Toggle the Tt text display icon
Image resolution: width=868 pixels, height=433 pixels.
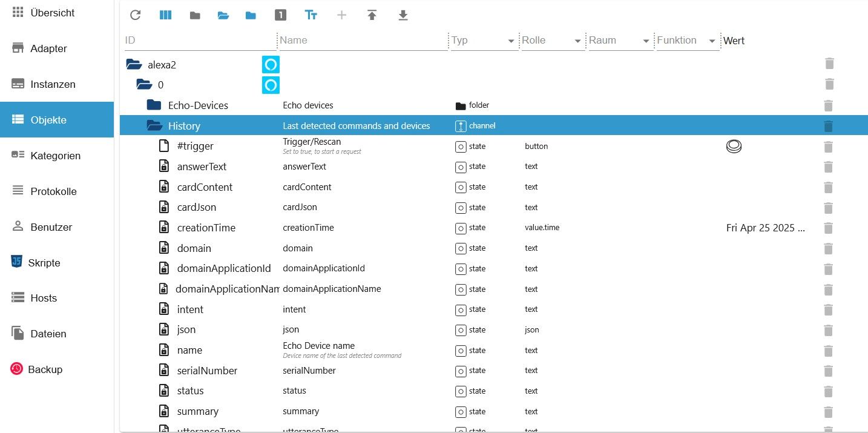click(311, 15)
